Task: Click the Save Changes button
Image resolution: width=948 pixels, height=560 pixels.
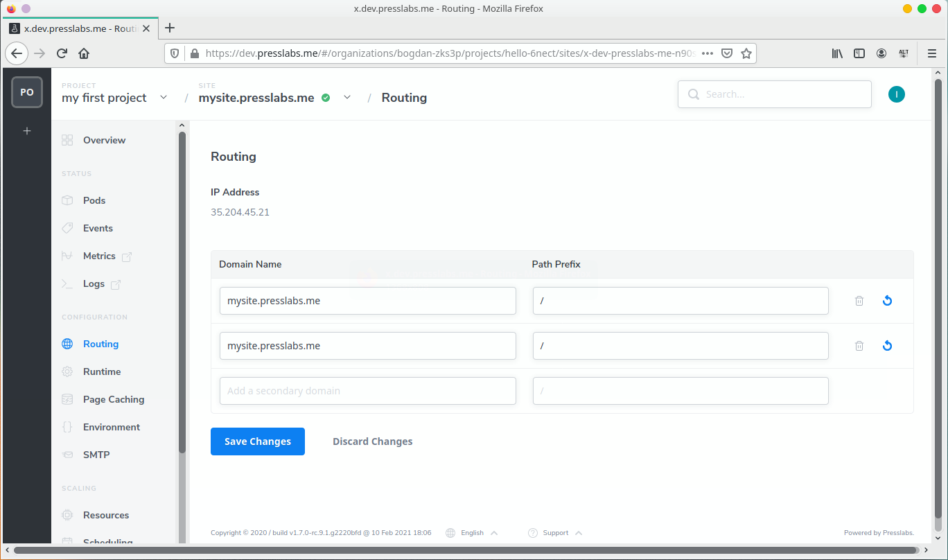Action: [258, 441]
